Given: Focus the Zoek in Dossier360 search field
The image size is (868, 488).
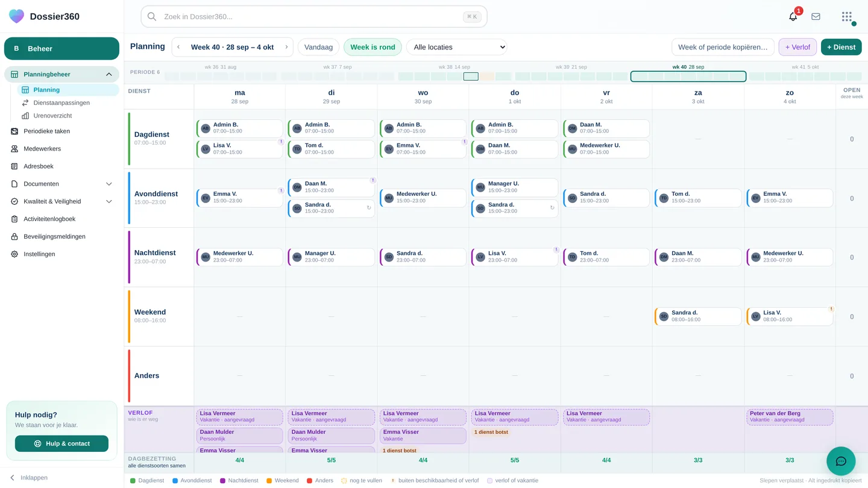Looking at the screenshot, I should tap(314, 17).
